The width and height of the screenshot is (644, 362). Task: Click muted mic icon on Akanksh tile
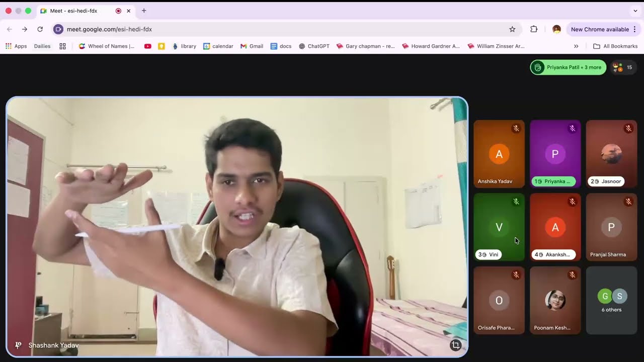(x=573, y=202)
